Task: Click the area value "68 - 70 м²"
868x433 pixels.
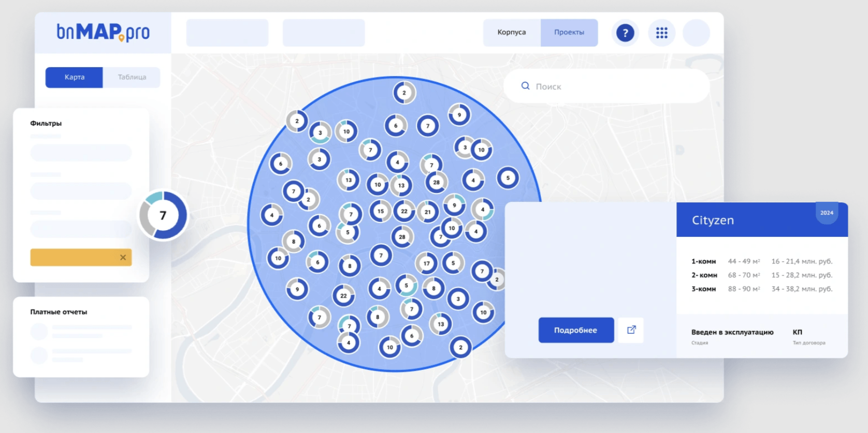Action: (x=744, y=275)
